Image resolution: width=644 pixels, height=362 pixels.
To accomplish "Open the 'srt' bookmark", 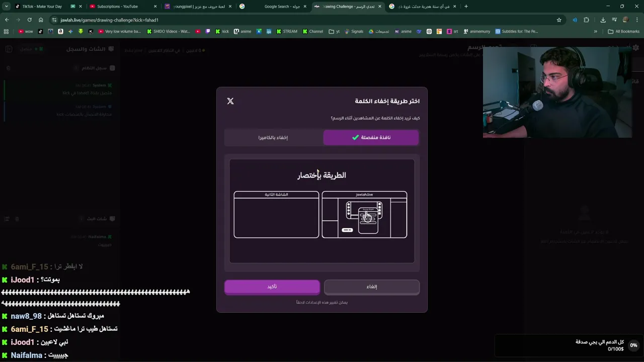I will tap(452, 31).
